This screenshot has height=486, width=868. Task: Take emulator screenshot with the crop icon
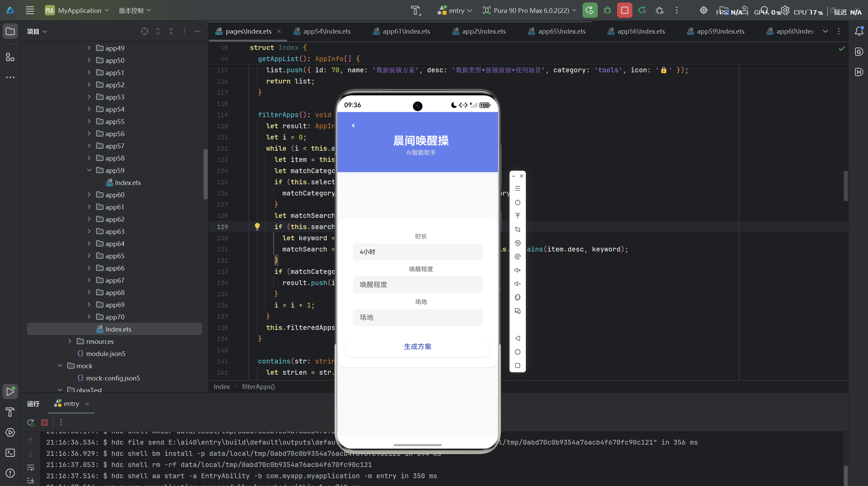coord(517,230)
